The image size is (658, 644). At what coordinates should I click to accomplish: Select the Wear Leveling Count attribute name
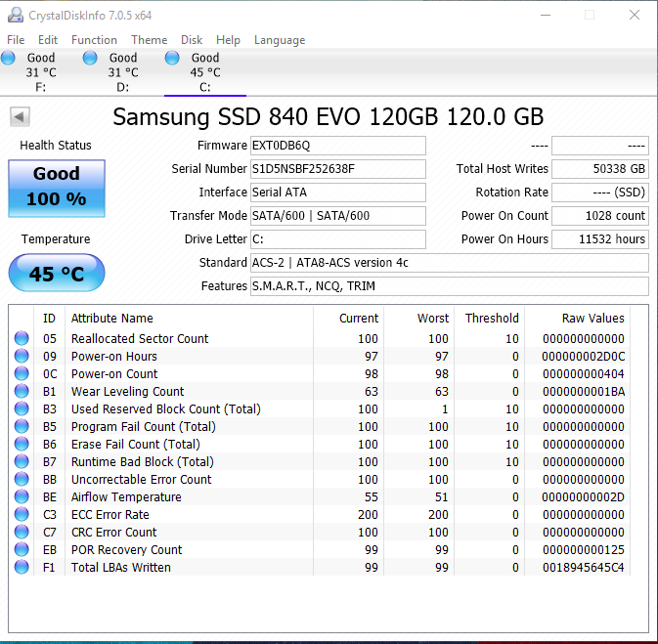click(127, 392)
